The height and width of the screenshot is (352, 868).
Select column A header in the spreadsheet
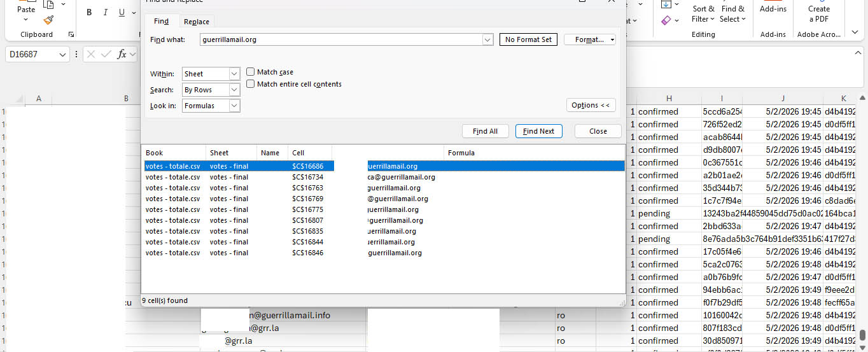pyautogui.click(x=38, y=98)
